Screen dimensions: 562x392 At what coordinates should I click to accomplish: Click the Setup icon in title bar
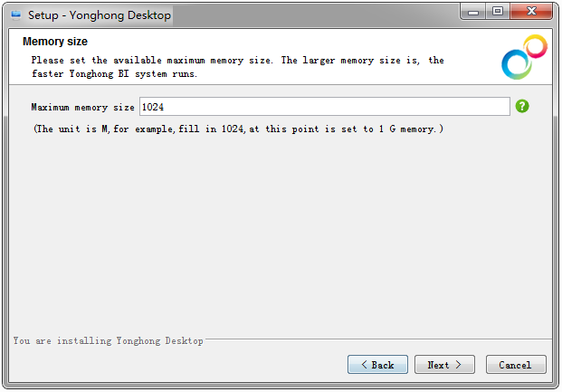pyautogui.click(x=15, y=15)
